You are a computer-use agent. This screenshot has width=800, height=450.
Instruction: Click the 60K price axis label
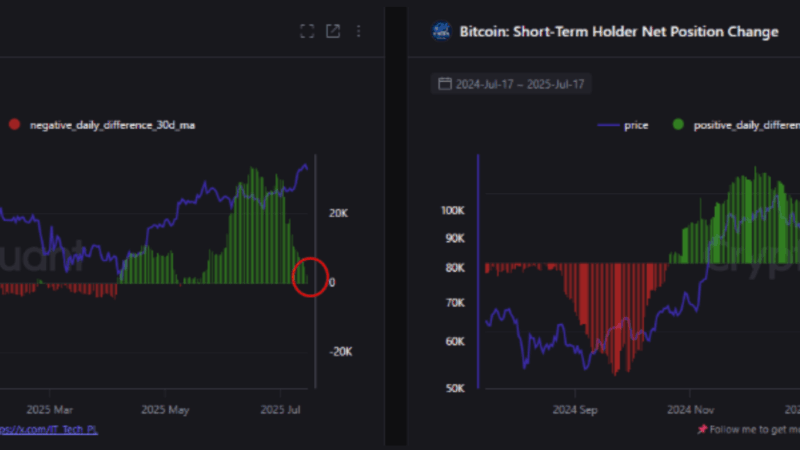(x=455, y=341)
